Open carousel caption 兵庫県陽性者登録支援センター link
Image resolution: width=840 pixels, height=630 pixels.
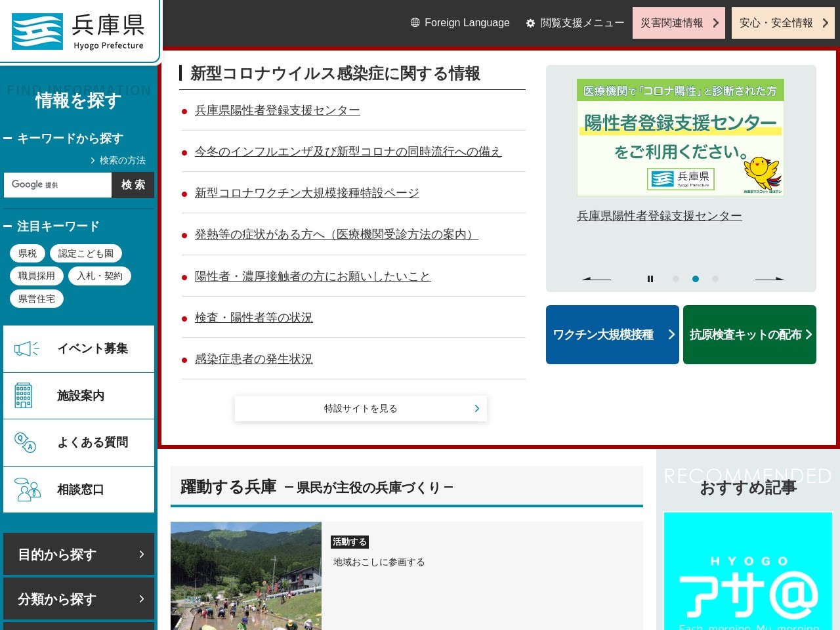[x=660, y=216]
